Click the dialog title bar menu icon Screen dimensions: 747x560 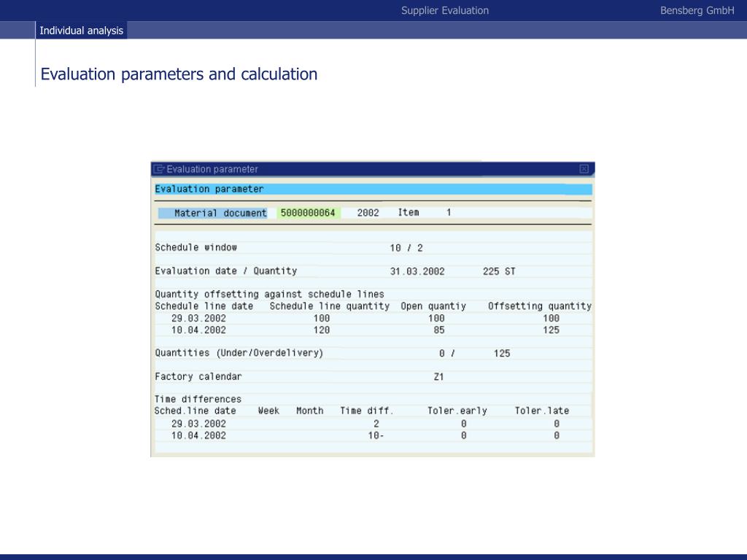tap(158, 169)
